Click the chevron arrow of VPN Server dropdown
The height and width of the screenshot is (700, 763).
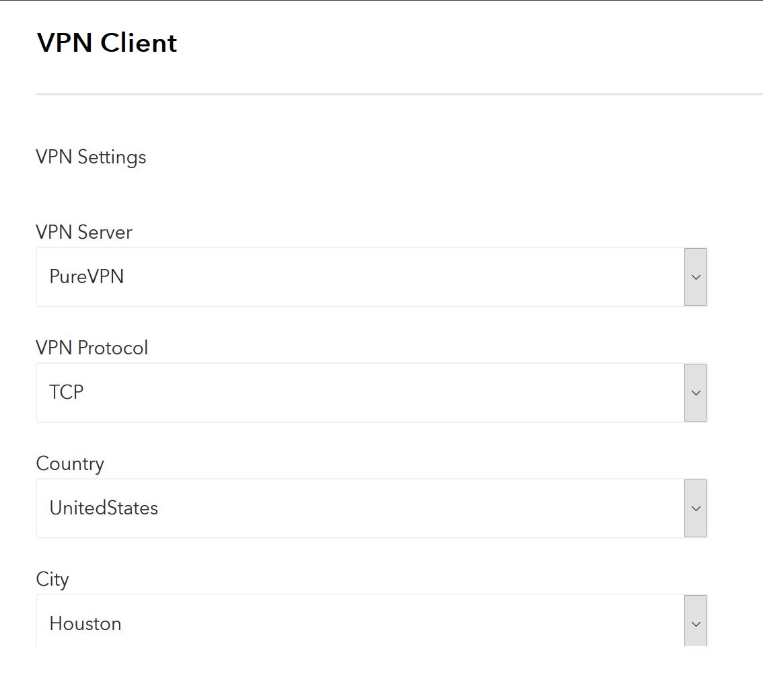695,277
